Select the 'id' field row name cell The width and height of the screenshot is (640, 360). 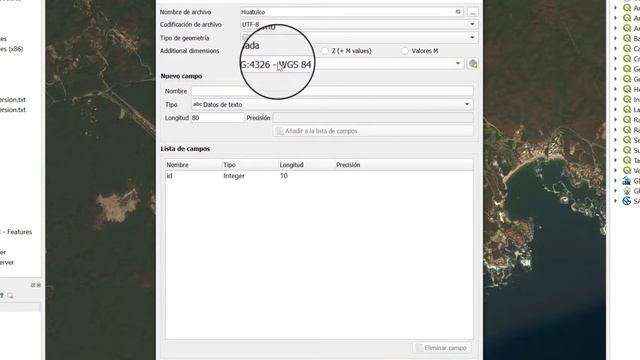tap(169, 176)
